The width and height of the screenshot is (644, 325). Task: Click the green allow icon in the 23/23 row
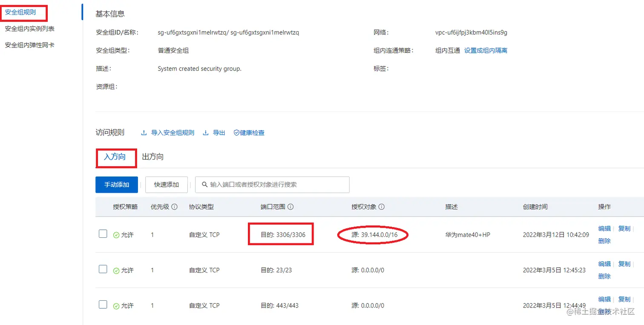point(116,270)
